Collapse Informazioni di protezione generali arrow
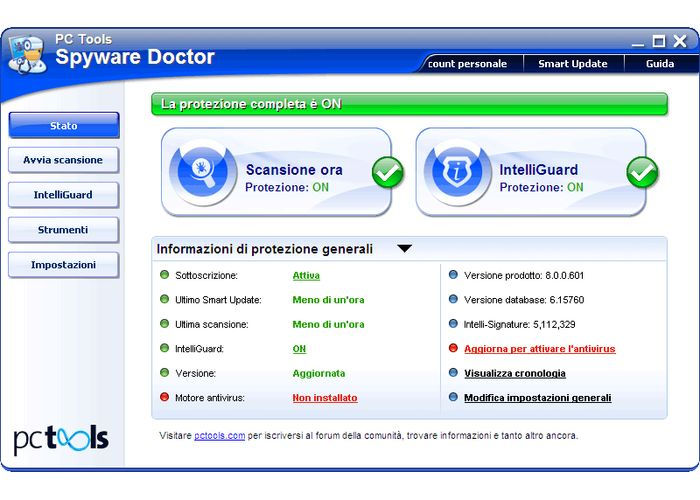 (x=404, y=249)
